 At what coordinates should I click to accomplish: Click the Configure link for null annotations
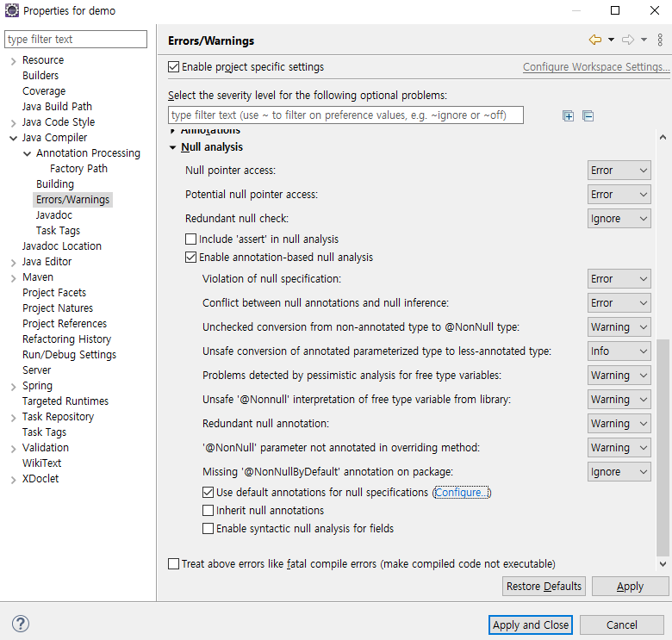(461, 493)
